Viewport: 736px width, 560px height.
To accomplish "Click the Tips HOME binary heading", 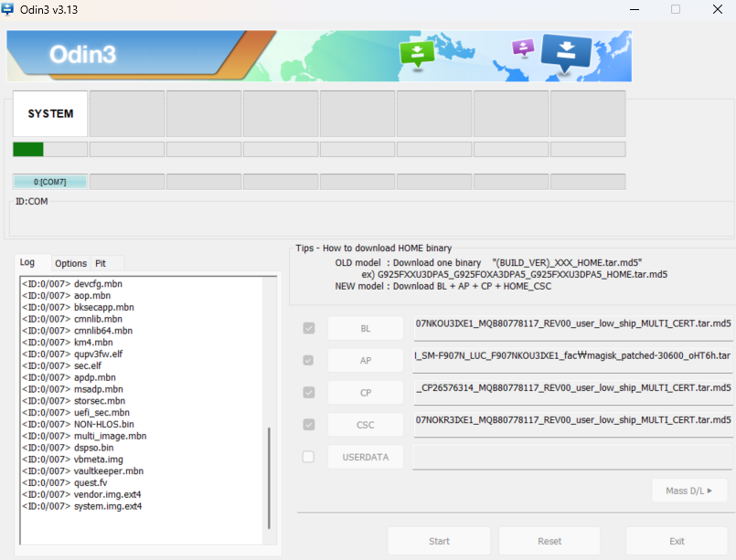I will click(373, 248).
